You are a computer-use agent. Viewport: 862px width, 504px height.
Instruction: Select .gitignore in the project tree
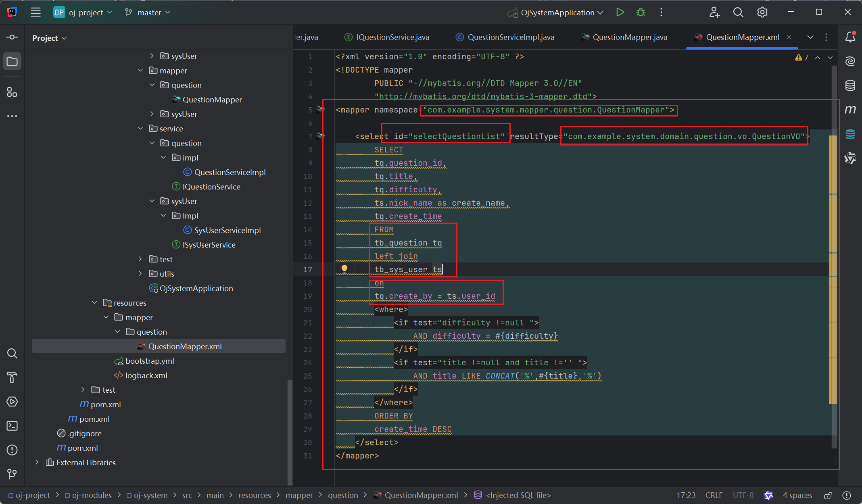click(x=79, y=433)
